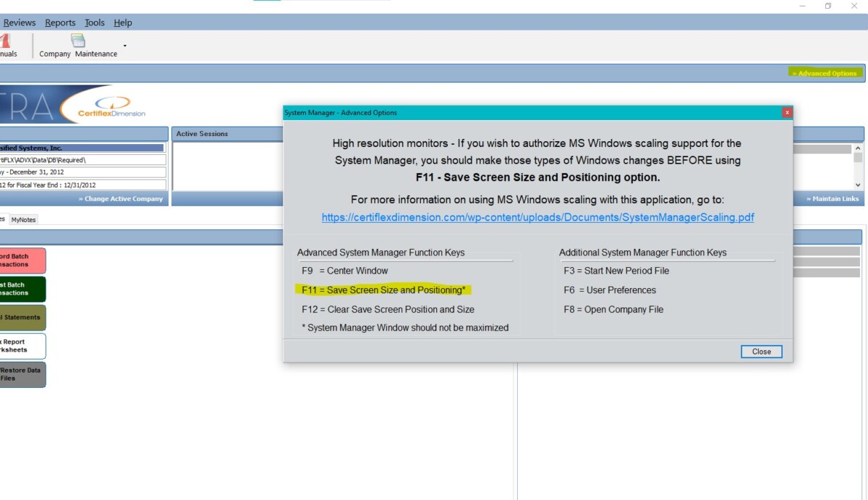Open the Reports menu
Image resolution: width=868 pixels, height=500 pixels.
coord(60,22)
